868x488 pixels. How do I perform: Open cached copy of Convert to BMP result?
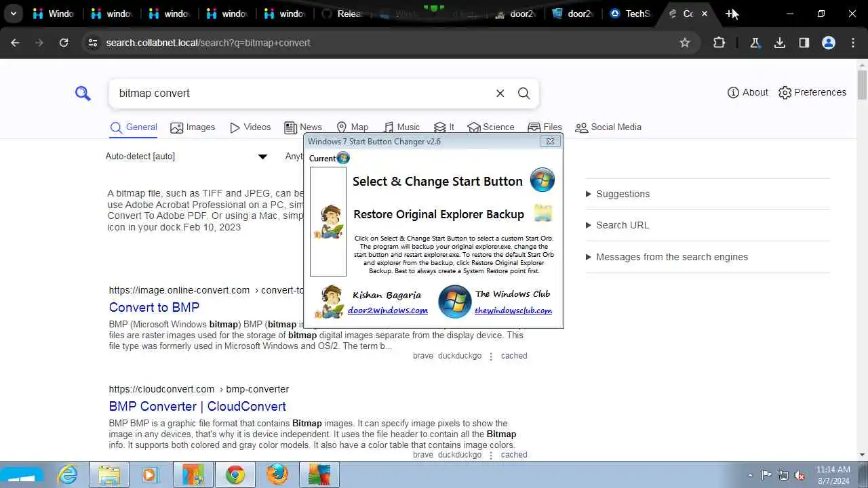[x=514, y=356]
